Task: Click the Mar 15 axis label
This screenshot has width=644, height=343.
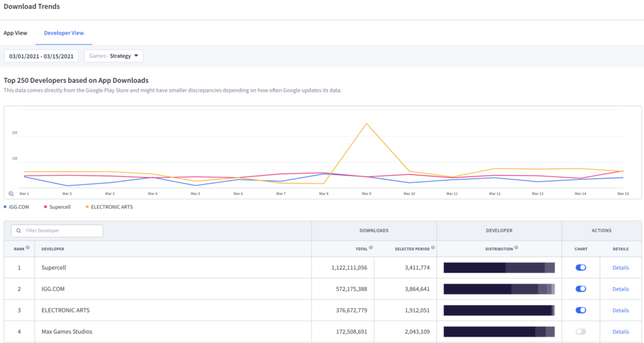Action: (x=623, y=193)
